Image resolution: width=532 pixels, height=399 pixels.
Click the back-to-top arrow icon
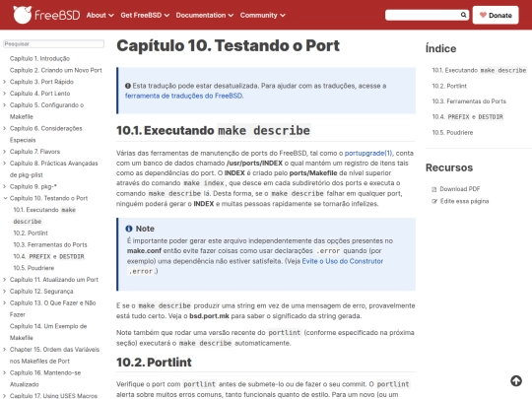tap(516, 380)
